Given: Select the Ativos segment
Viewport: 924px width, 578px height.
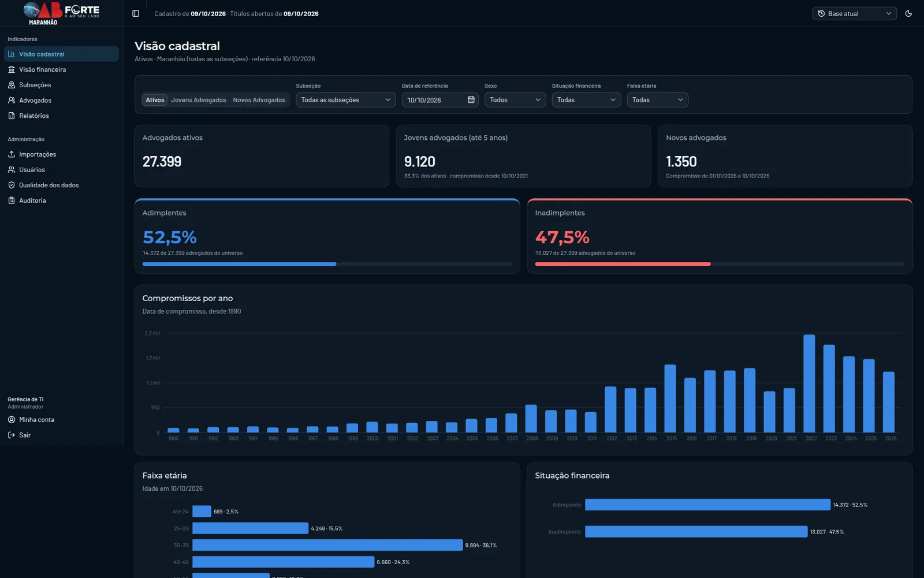Looking at the screenshot, I should pos(155,100).
